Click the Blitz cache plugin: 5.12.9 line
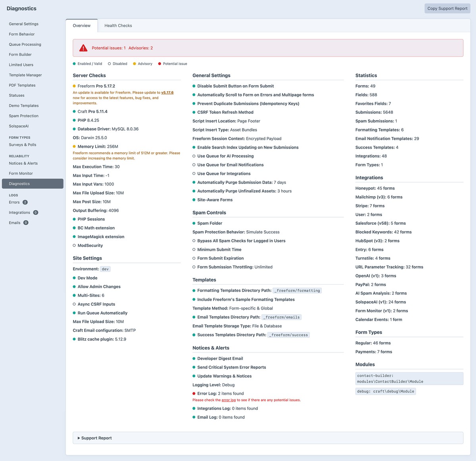 click(102, 339)
